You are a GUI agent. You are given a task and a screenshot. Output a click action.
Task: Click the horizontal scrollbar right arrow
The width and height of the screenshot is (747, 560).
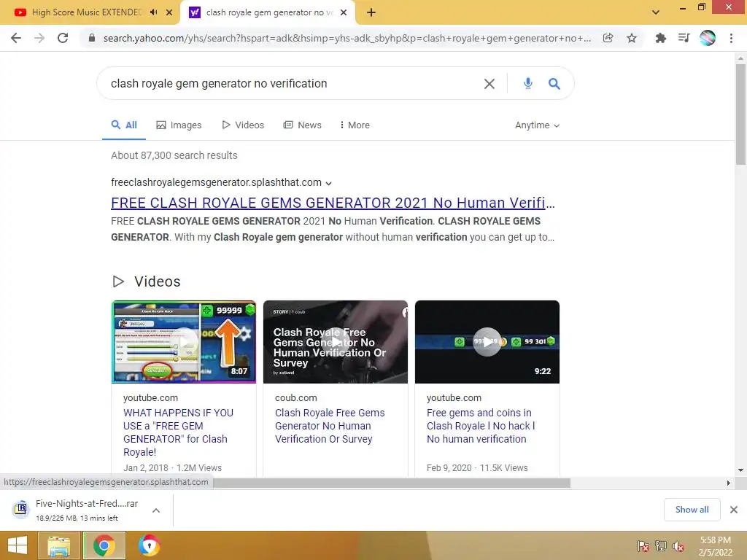(x=729, y=483)
